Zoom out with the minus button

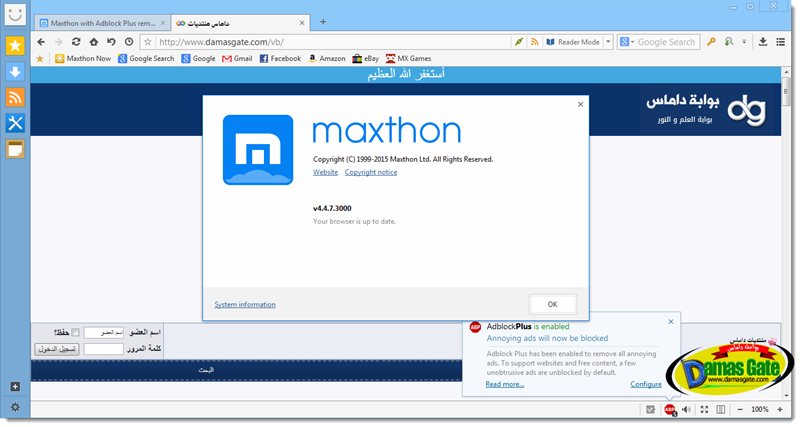coord(740,409)
